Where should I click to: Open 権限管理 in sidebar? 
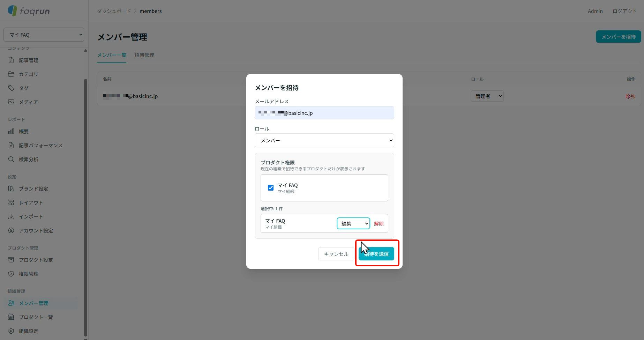pos(29,274)
